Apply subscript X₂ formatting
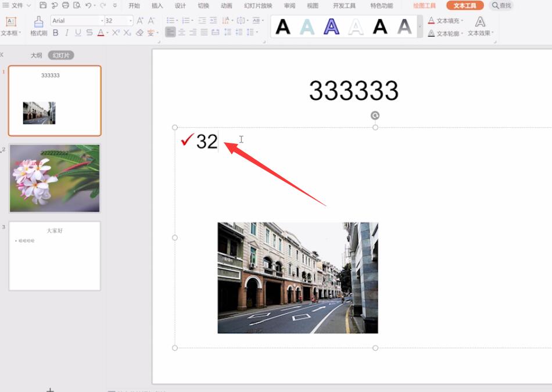 [x=127, y=33]
